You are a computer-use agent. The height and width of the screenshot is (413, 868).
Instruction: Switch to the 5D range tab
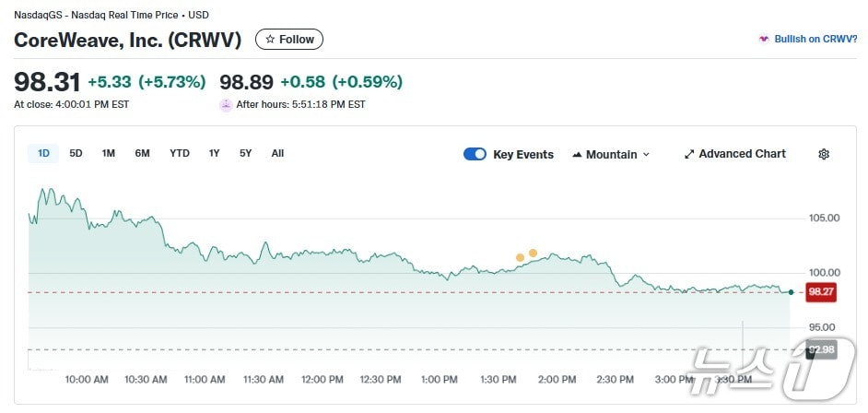point(76,154)
